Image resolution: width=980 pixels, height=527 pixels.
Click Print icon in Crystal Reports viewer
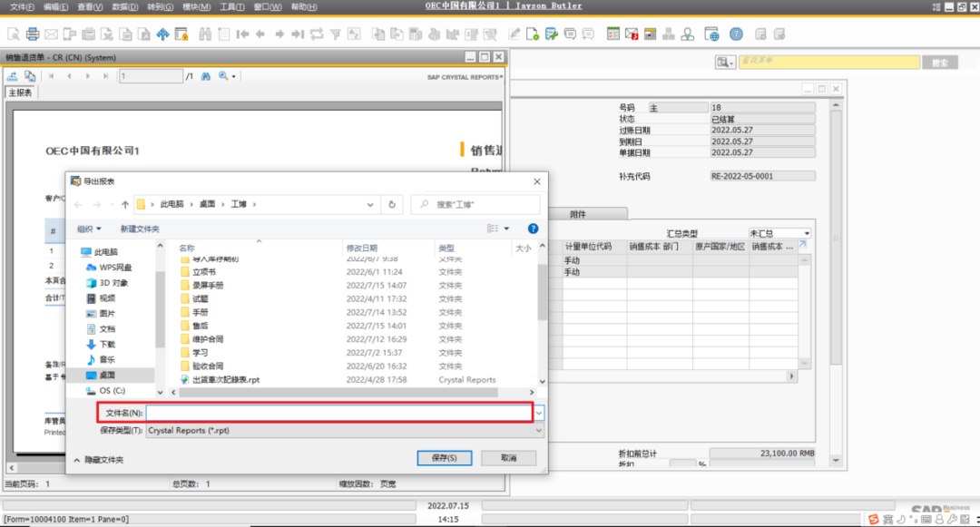point(30,76)
